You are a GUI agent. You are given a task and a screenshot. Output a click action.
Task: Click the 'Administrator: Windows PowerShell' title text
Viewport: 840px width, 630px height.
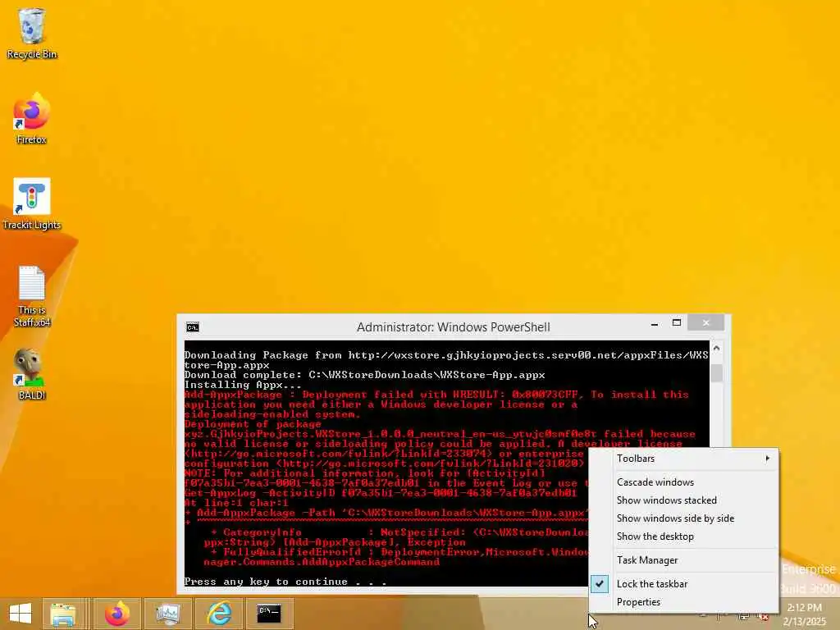pos(453,327)
